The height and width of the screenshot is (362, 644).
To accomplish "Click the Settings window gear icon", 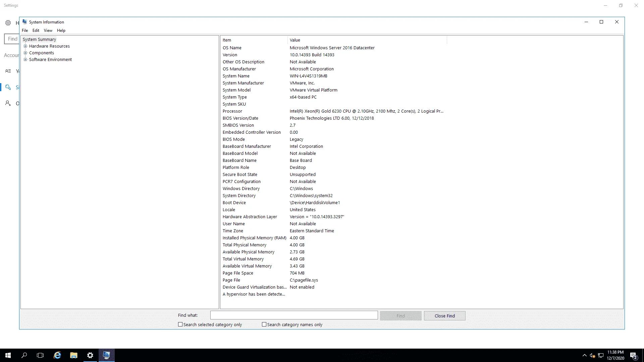I will [8, 23].
